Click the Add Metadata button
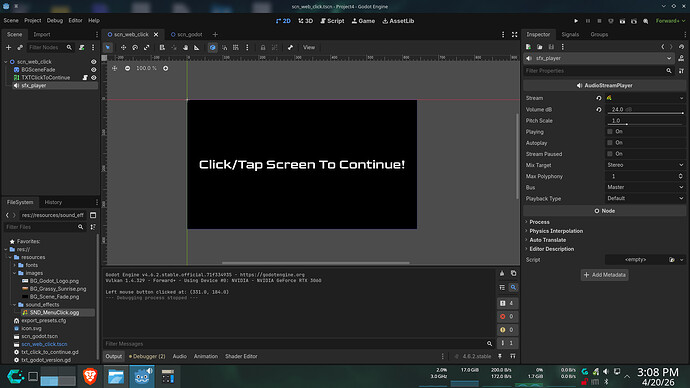Screen dimensions: 690x388 (x=605, y=275)
